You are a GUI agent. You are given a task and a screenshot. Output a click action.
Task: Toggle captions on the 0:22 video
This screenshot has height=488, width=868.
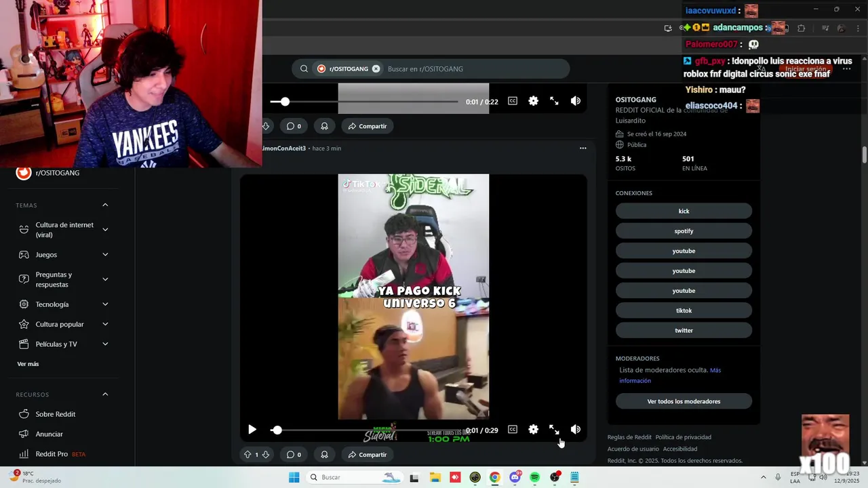(513, 101)
